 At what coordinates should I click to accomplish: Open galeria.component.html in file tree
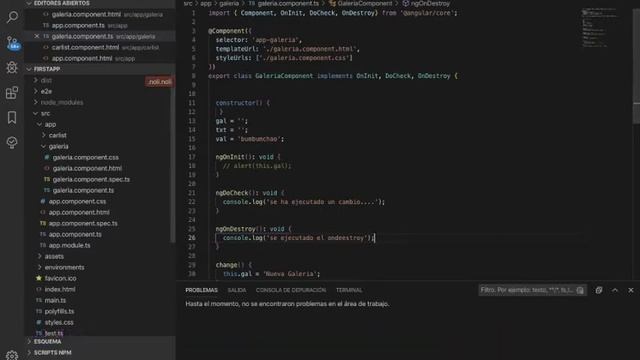point(87,169)
